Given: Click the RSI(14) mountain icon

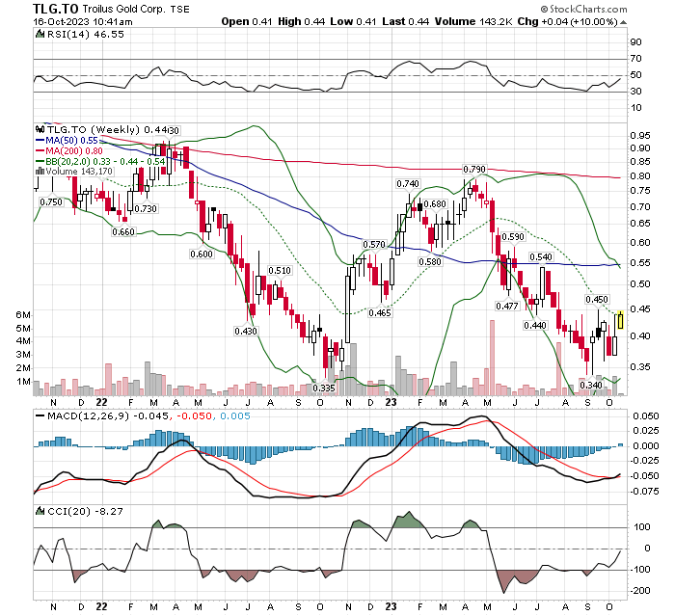Looking at the screenshot, I should point(40,34).
